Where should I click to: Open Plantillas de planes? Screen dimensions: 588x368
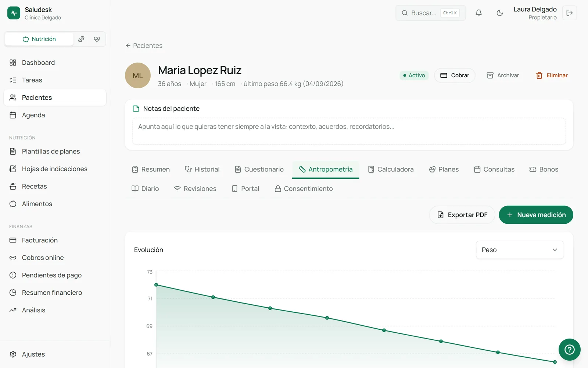[55, 152]
